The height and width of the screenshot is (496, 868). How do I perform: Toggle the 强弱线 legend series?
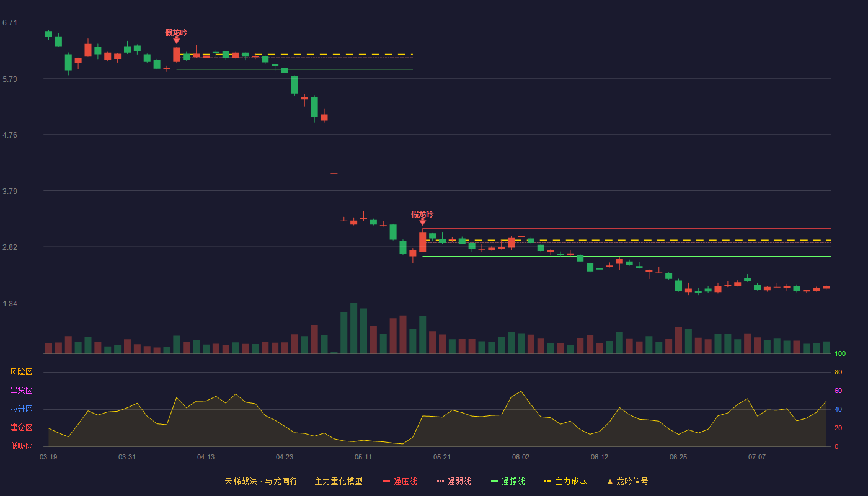click(454, 481)
